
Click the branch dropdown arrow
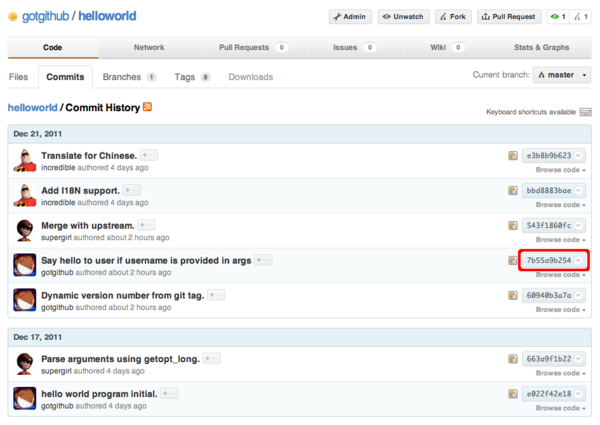[x=584, y=75]
